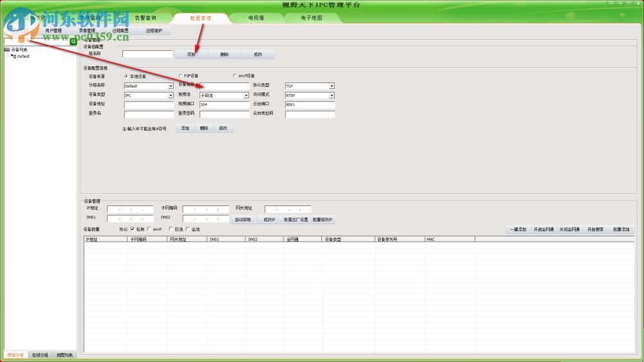Focus the device tree search box
Viewport: 644px width, 362px height.
[x=37, y=41]
